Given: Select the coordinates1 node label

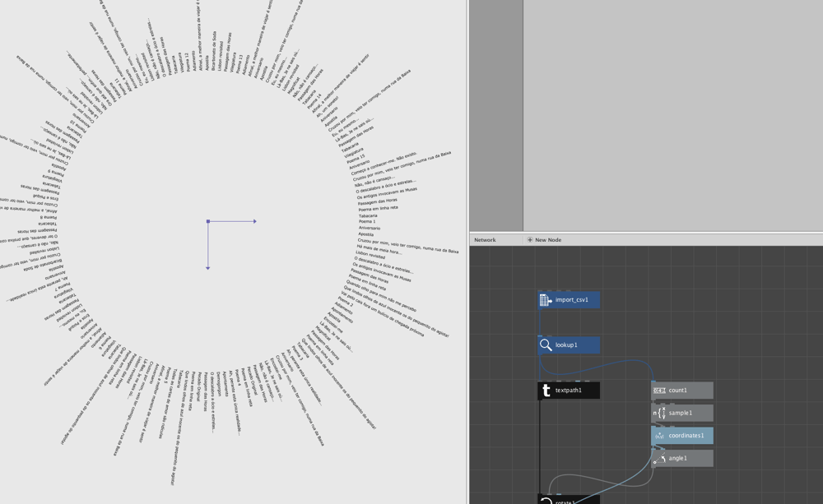Looking at the screenshot, I should click(686, 436).
